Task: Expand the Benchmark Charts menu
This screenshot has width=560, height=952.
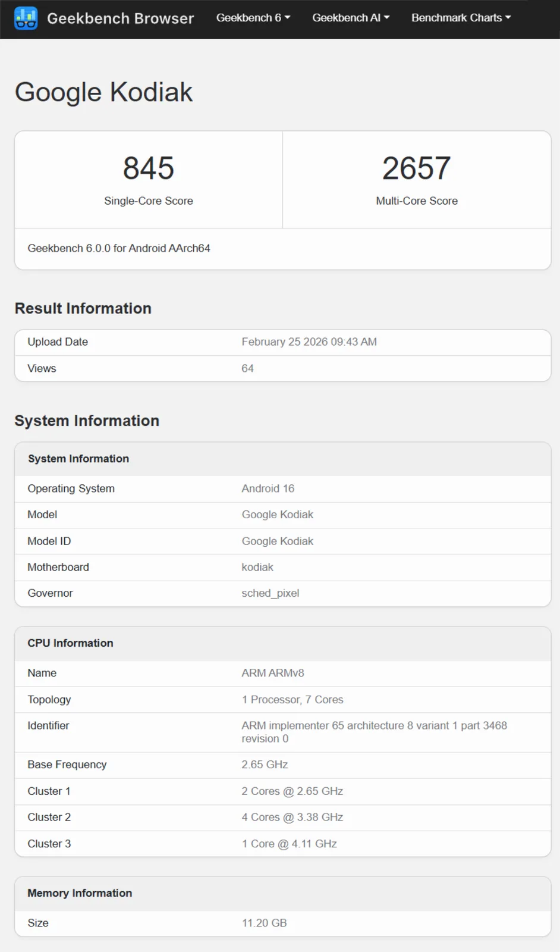Action: (x=461, y=18)
